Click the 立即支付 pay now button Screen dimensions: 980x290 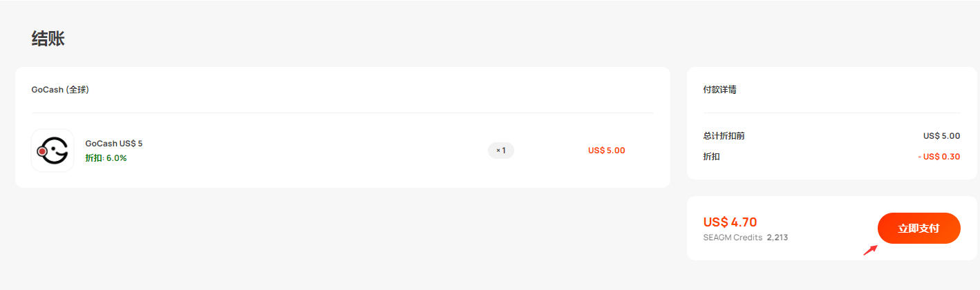(919, 229)
